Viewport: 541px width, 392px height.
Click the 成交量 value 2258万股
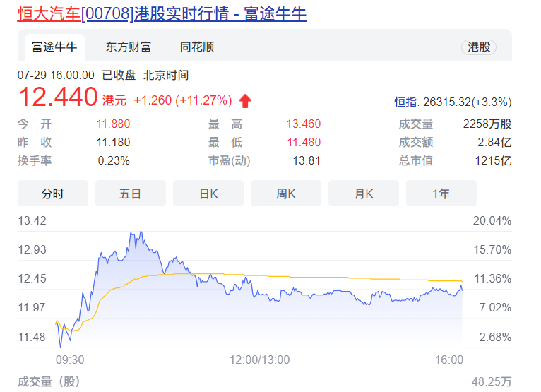tap(487, 124)
